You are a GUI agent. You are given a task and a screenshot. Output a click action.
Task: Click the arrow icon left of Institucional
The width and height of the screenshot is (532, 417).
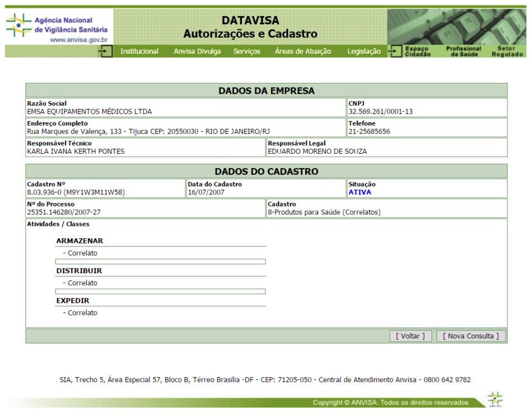[105, 51]
